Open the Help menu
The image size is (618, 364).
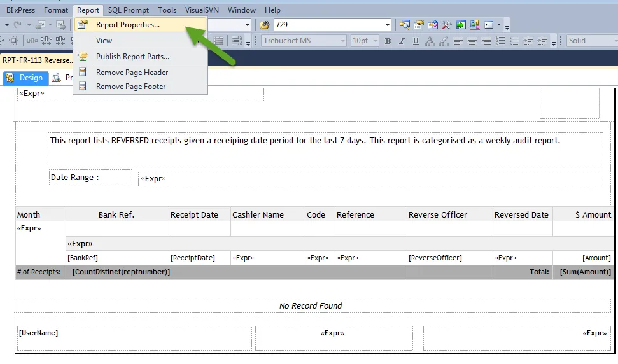[x=272, y=10]
